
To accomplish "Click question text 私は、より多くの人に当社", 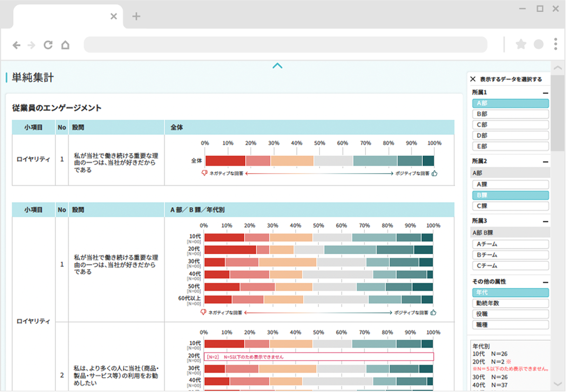I will [116, 375].
